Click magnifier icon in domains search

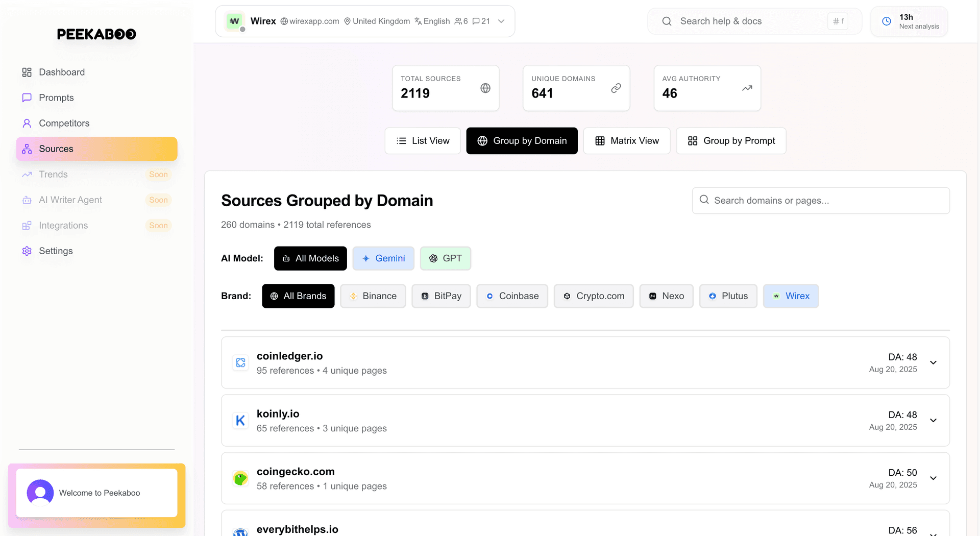coord(704,200)
